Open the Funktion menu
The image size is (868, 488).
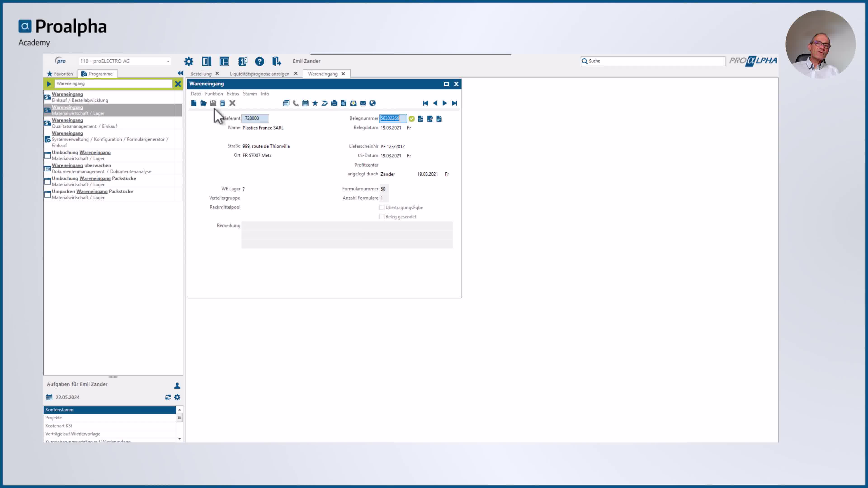click(x=214, y=94)
